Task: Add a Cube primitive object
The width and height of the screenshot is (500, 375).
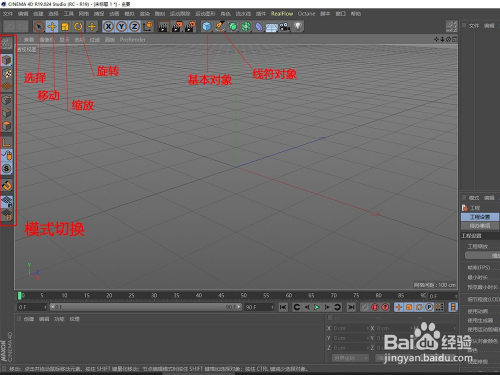Action: point(207,26)
